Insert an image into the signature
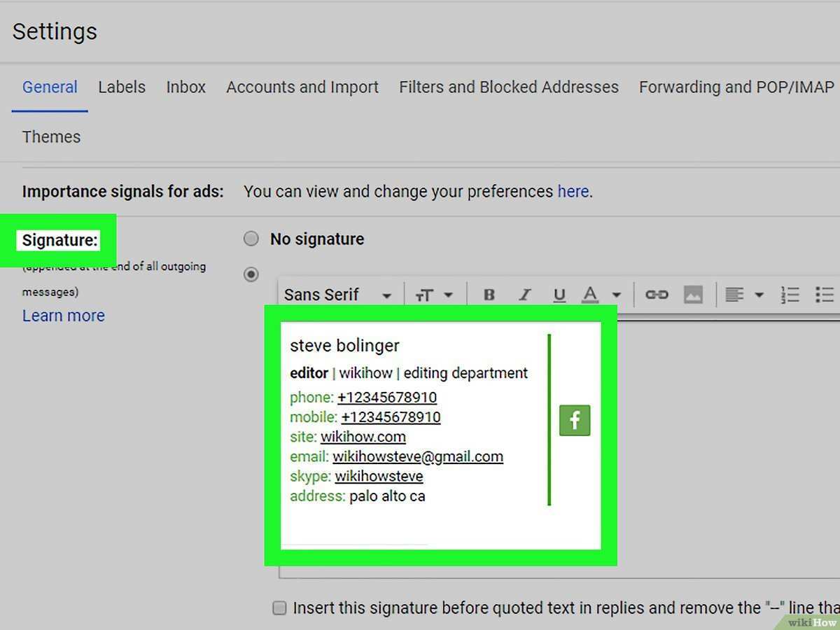This screenshot has height=630, width=840. coord(693,295)
